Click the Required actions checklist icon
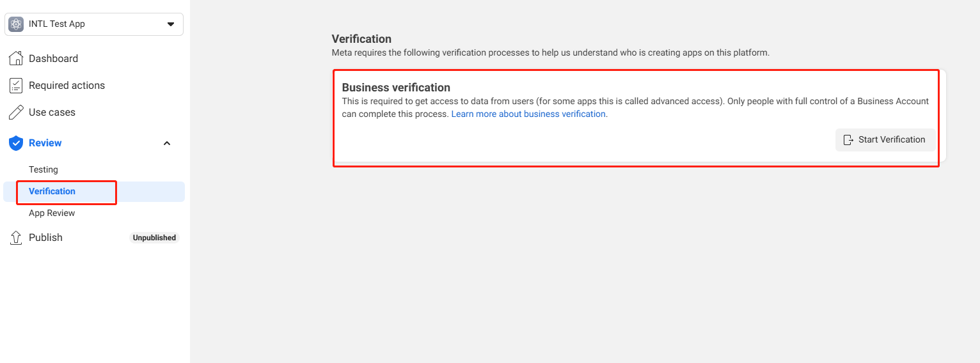 pos(16,86)
